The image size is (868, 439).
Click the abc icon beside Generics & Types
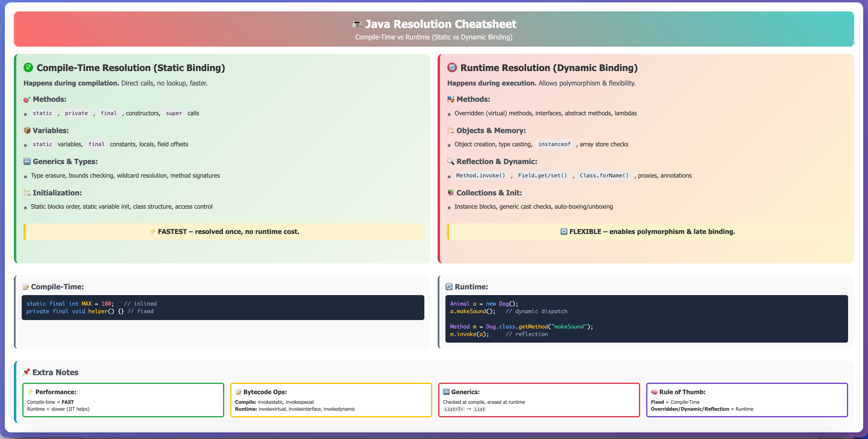[27, 162]
